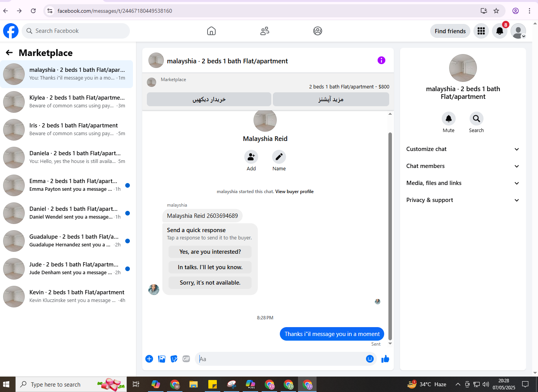Add people to the Malayshia Reid chat
This screenshot has height=392, width=538.
point(251,157)
